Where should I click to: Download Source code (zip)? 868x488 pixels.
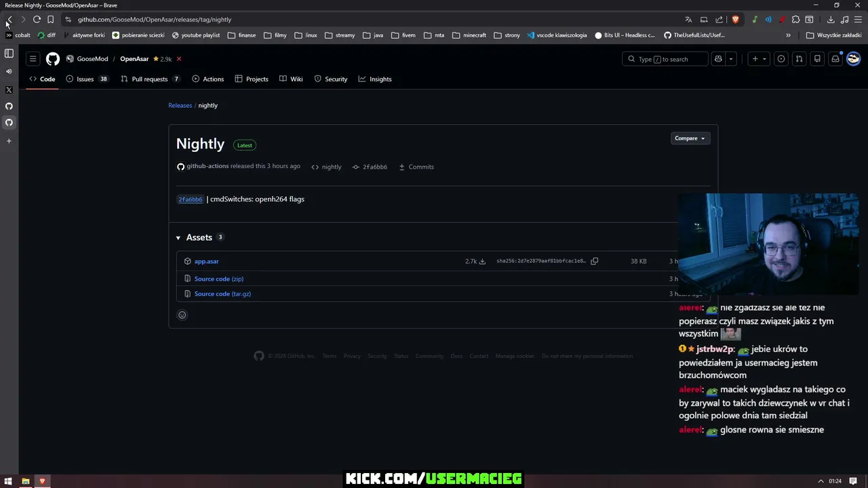[218, 279]
